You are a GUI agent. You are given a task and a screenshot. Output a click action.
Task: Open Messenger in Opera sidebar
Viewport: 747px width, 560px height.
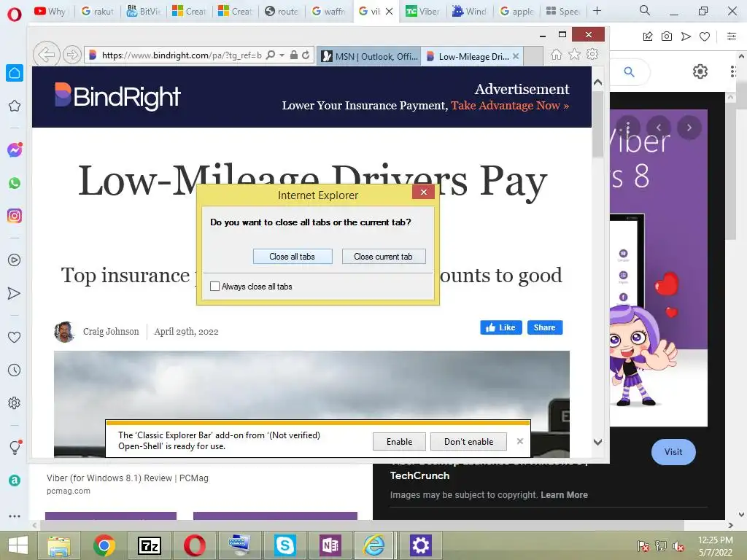pos(15,150)
